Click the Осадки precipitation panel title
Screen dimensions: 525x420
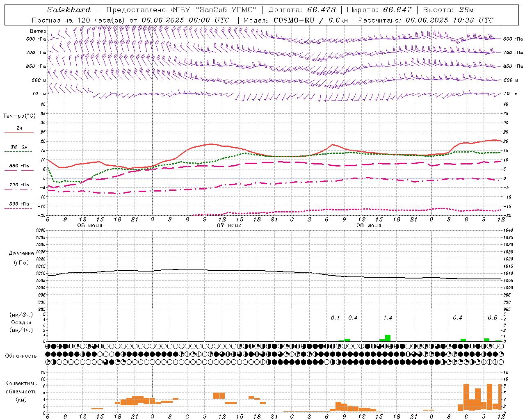21,322
